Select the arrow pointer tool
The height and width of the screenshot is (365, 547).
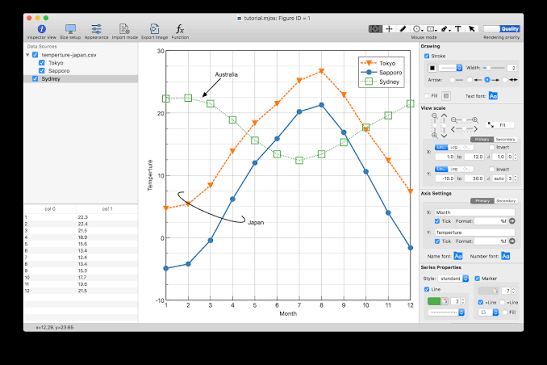coord(472,29)
